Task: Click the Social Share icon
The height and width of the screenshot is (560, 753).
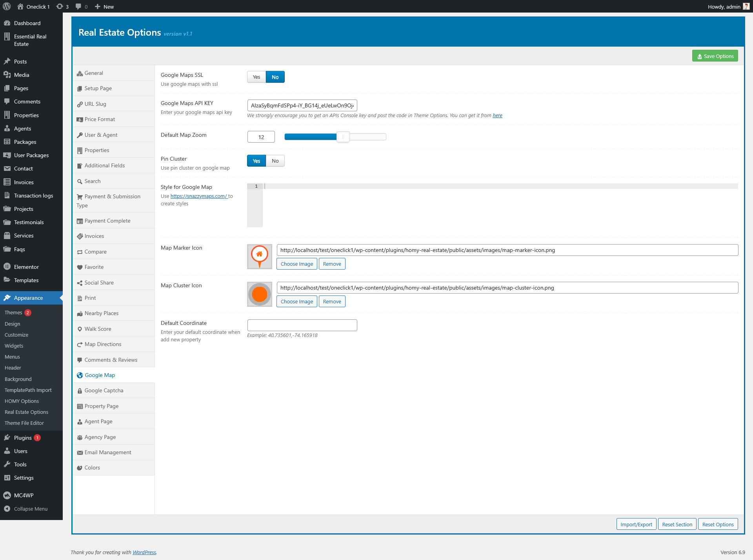Action: coord(80,283)
